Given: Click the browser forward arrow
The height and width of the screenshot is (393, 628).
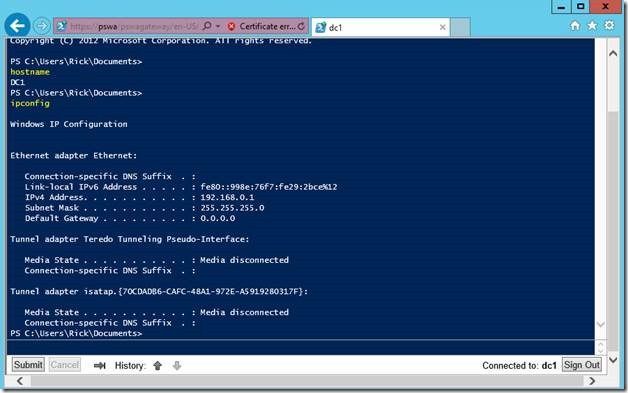Looking at the screenshot, I should click(41, 26).
